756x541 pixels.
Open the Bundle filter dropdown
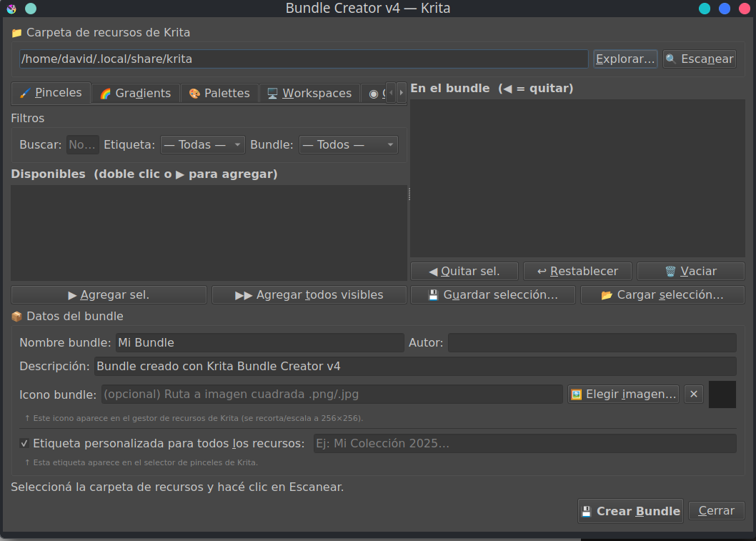point(348,144)
